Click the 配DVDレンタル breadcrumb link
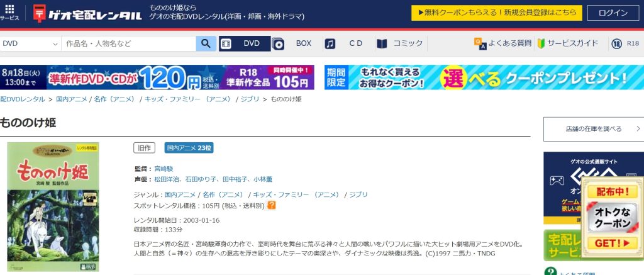 tap(23, 99)
